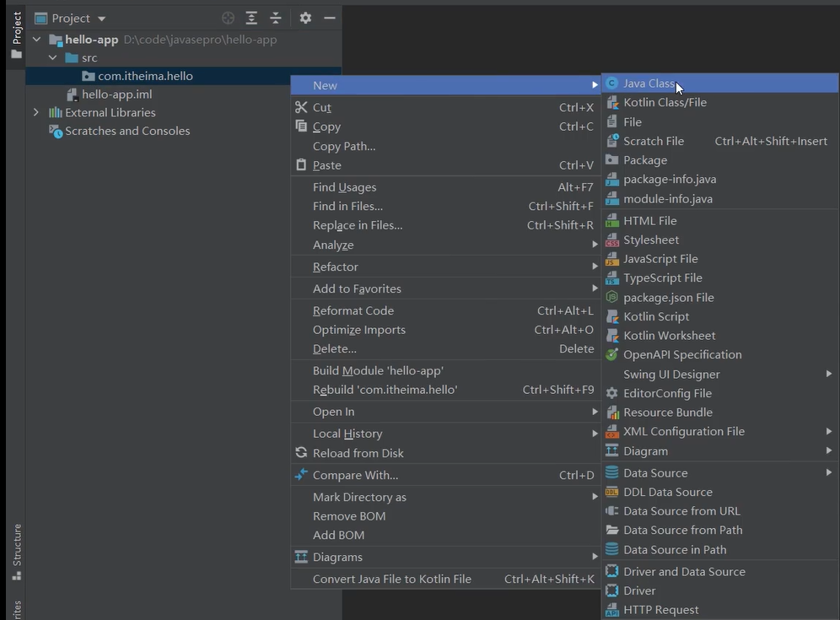The width and height of the screenshot is (840, 620).
Task: Click the Data Source from URL icon
Action: (x=611, y=510)
